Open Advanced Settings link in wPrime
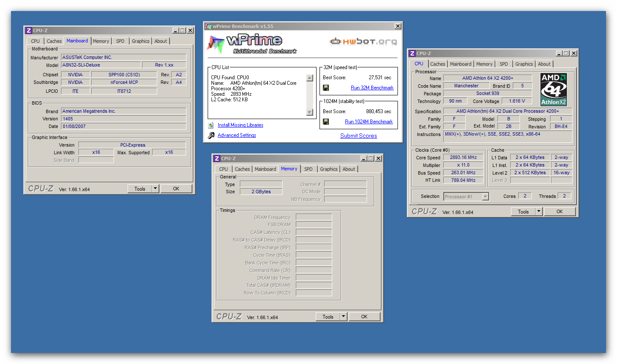 click(237, 135)
